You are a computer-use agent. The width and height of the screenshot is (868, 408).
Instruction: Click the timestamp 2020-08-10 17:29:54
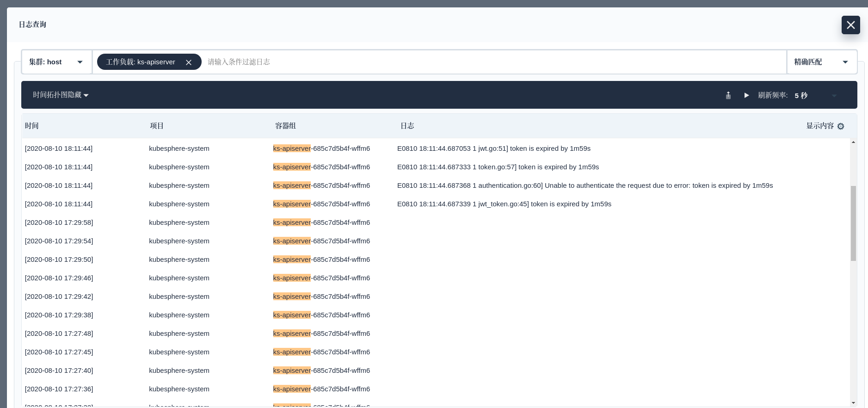click(59, 241)
